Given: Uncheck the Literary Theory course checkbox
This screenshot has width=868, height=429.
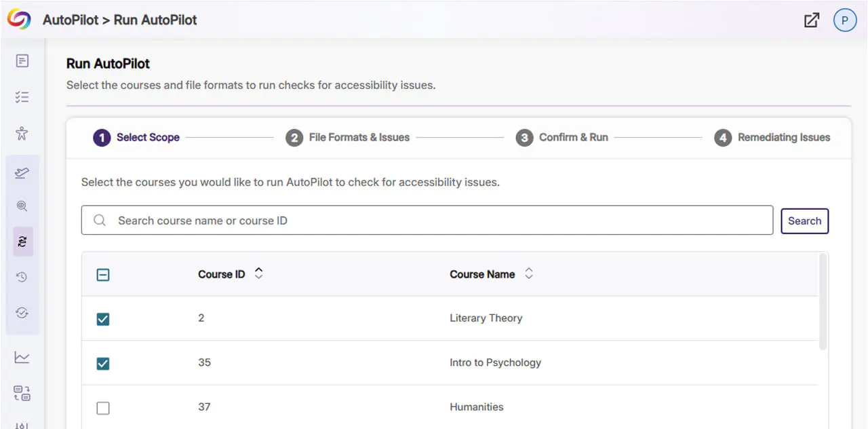Looking at the screenshot, I should pos(103,319).
